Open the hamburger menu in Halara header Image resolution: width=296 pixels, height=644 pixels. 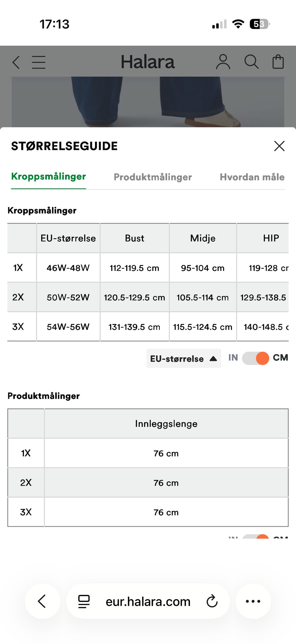point(39,62)
